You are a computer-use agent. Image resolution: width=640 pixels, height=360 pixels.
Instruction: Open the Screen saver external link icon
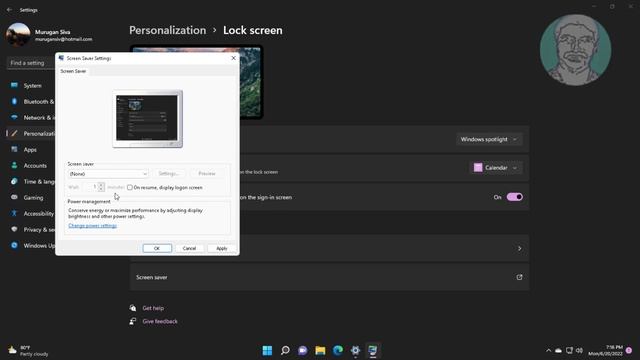click(519, 277)
